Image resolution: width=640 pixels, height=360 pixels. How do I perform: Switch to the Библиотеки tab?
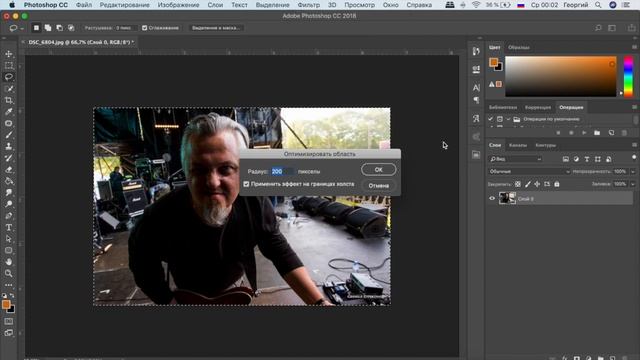(x=503, y=107)
